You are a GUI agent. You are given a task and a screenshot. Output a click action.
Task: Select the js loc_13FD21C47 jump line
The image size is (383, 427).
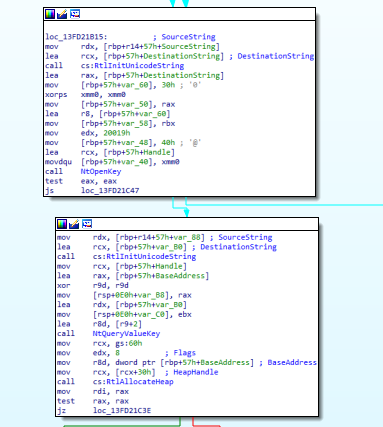[x=92, y=191]
